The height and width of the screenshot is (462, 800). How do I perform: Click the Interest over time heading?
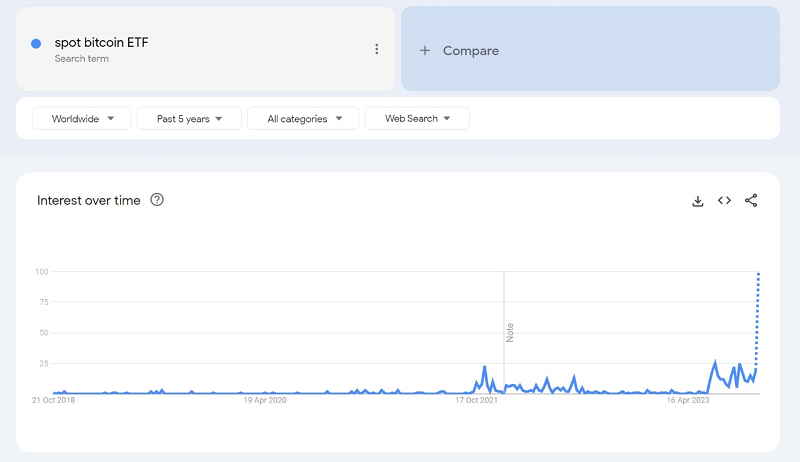pyautogui.click(x=89, y=200)
